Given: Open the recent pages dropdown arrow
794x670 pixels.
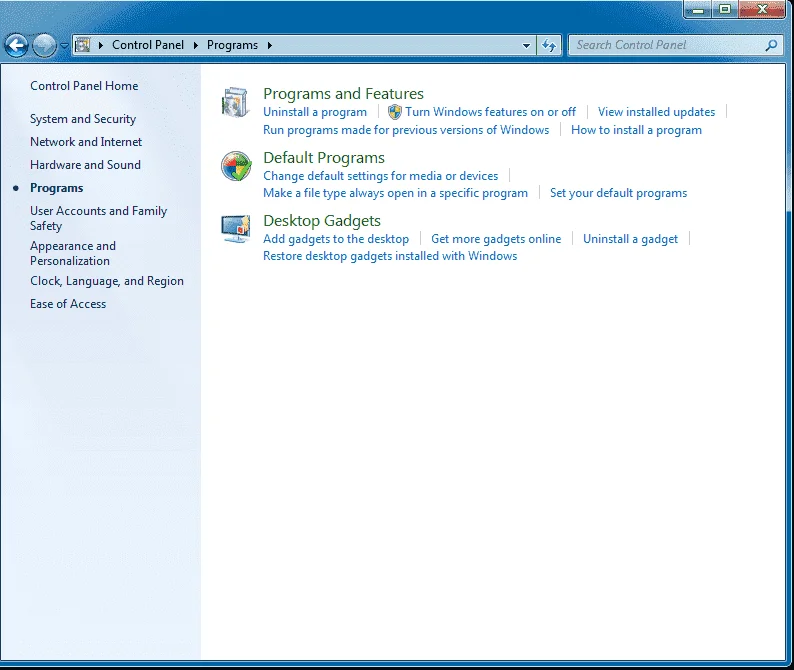Looking at the screenshot, I should (x=64, y=46).
